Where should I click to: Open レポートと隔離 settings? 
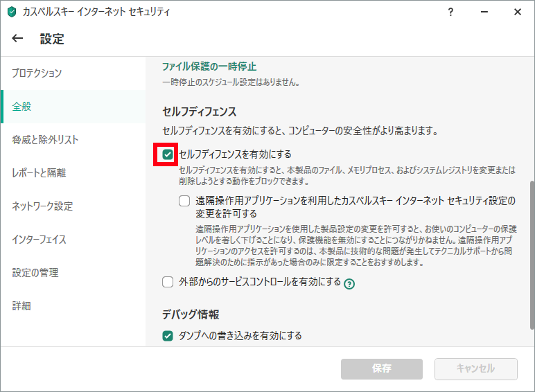39,173
